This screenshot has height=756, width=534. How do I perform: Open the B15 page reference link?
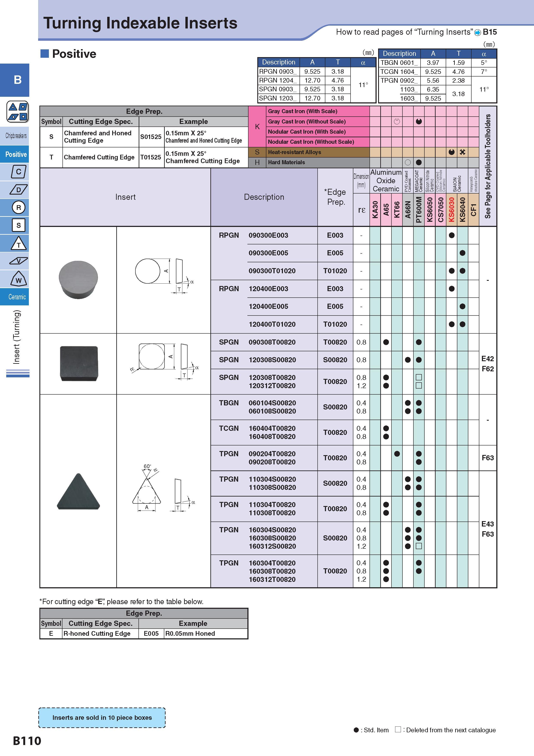(490, 32)
